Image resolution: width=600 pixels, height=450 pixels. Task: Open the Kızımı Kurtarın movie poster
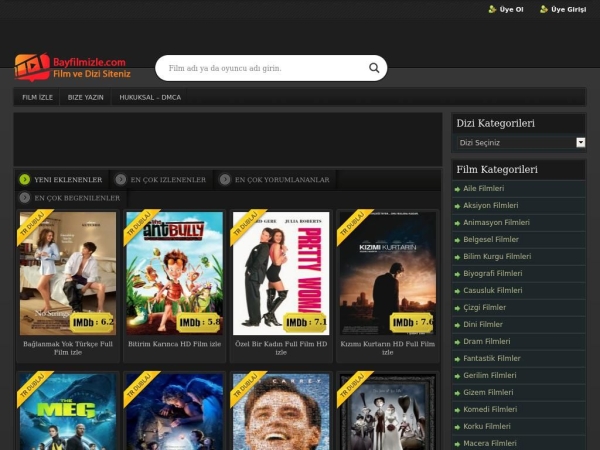388,273
